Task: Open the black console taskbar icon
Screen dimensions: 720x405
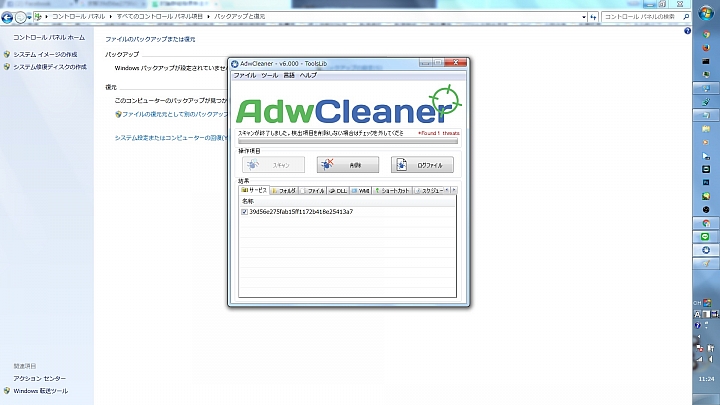Action: tap(706, 61)
